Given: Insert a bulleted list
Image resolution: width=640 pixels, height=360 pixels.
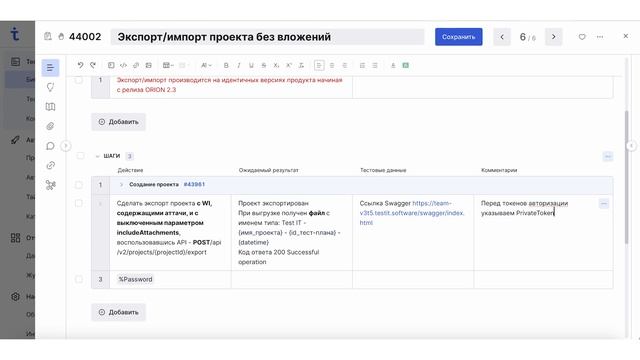Looking at the screenshot, I should coord(375,65).
